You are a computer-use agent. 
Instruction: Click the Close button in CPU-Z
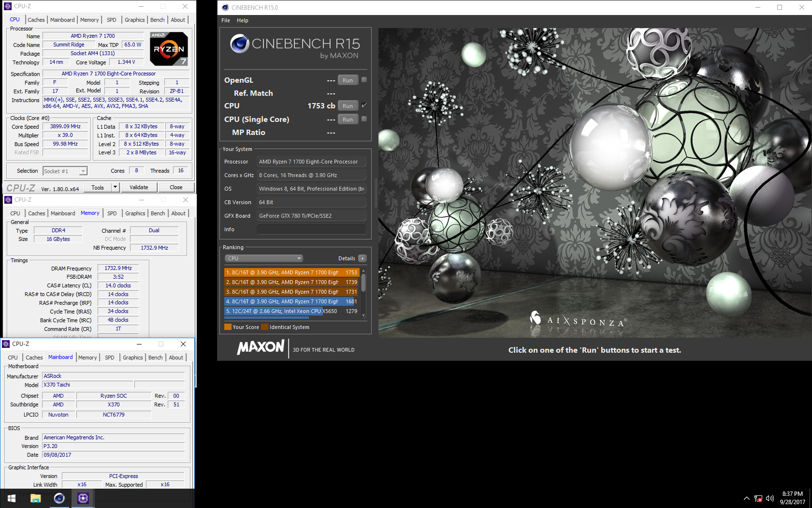pos(176,187)
